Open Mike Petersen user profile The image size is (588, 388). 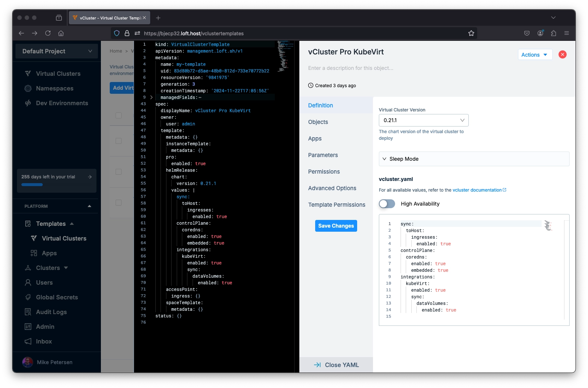click(48, 362)
